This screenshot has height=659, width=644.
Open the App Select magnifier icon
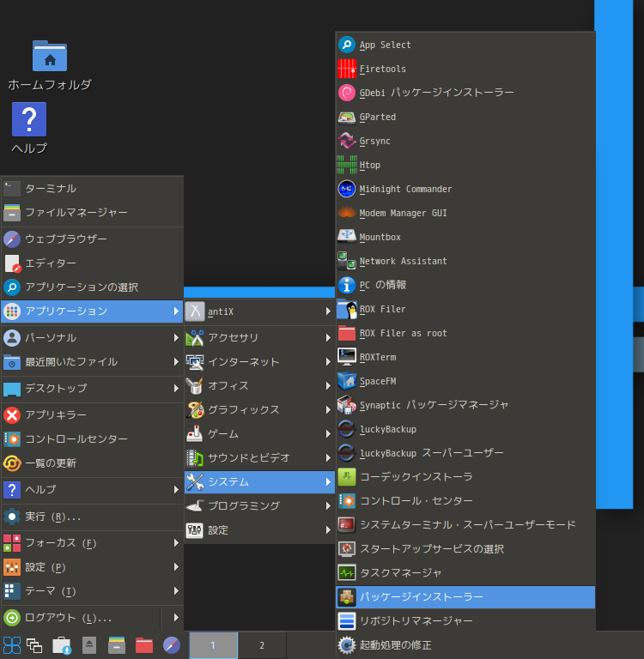point(347,45)
